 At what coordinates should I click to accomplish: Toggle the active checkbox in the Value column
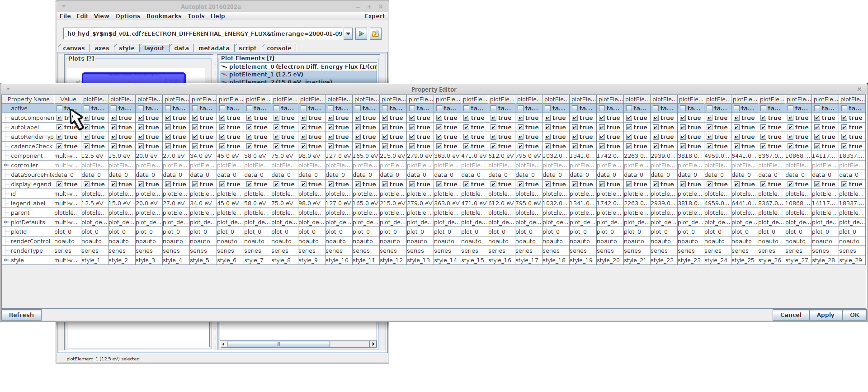(59, 109)
